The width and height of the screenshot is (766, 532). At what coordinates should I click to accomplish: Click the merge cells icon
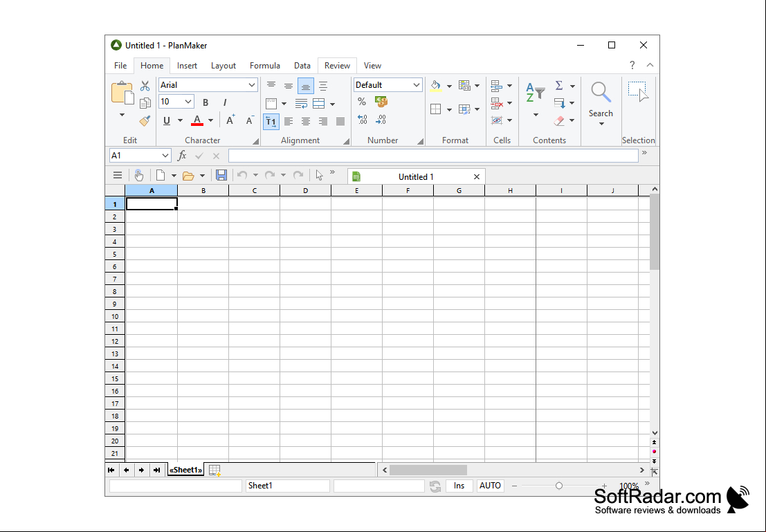tap(318, 104)
